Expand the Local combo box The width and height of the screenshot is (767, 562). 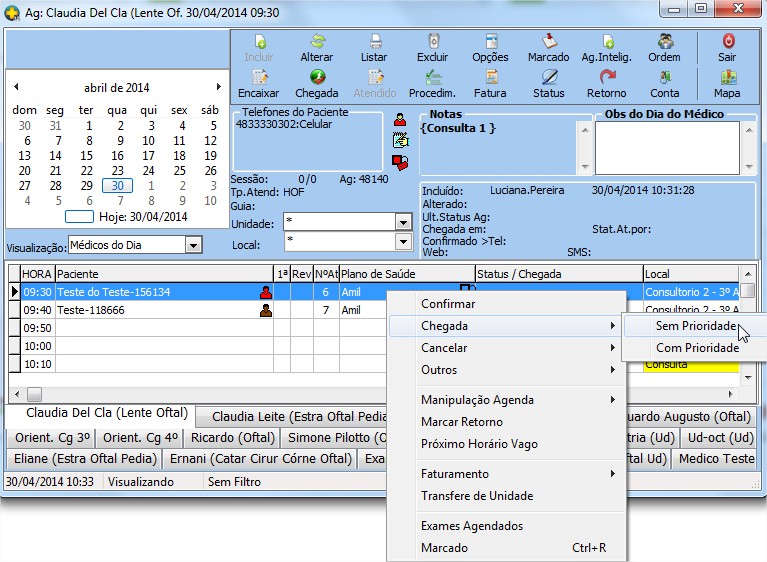pyautogui.click(x=403, y=242)
